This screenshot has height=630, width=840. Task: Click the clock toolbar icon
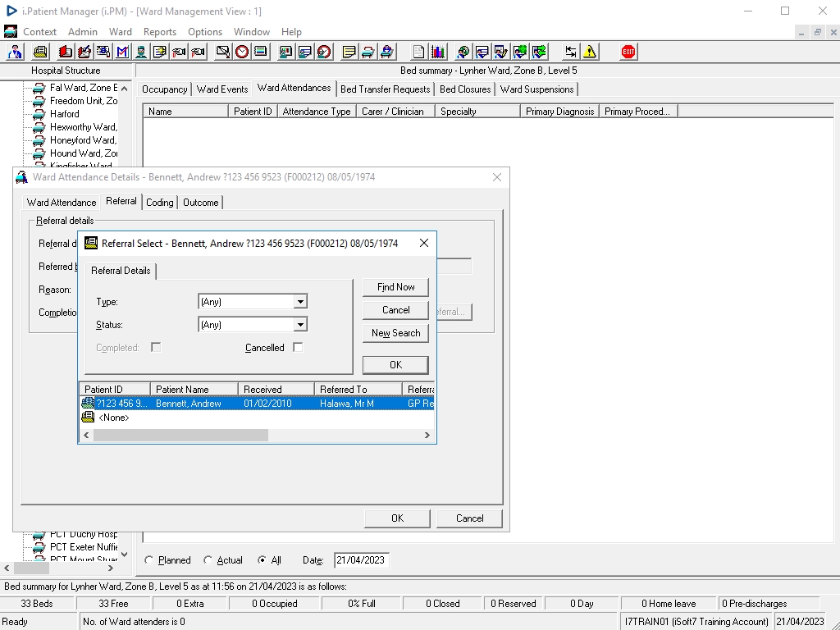(x=242, y=52)
